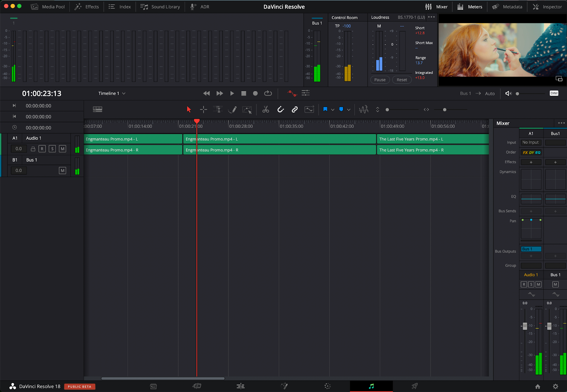Viewport: 567px width, 392px height.
Task: Switch to the Color page
Action: (x=327, y=386)
